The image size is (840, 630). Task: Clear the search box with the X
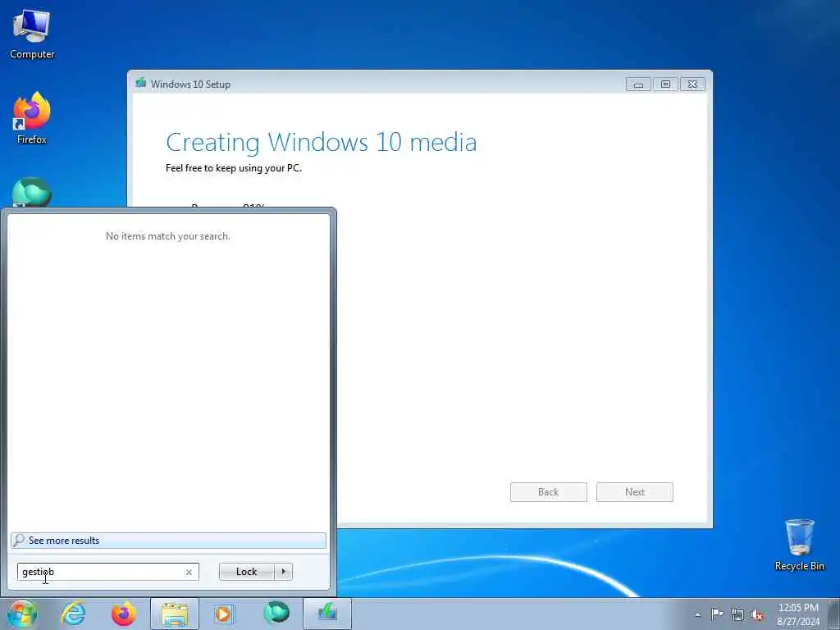pos(189,572)
